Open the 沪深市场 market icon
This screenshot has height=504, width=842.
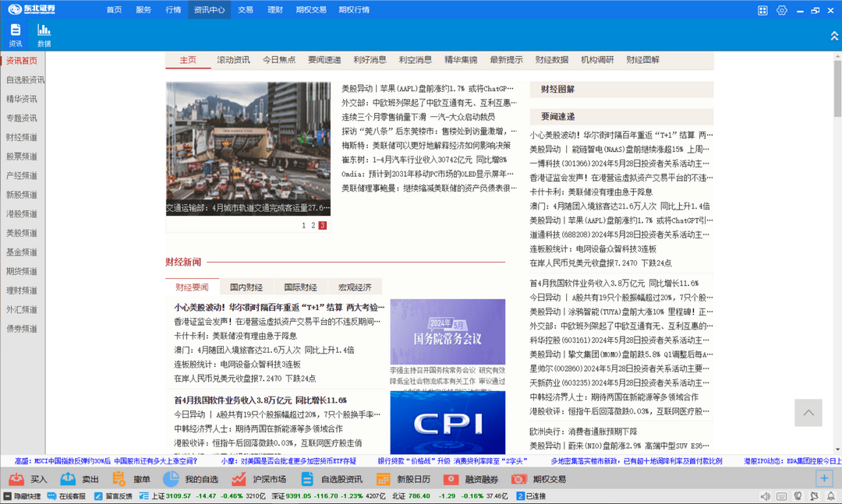pyautogui.click(x=237, y=478)
